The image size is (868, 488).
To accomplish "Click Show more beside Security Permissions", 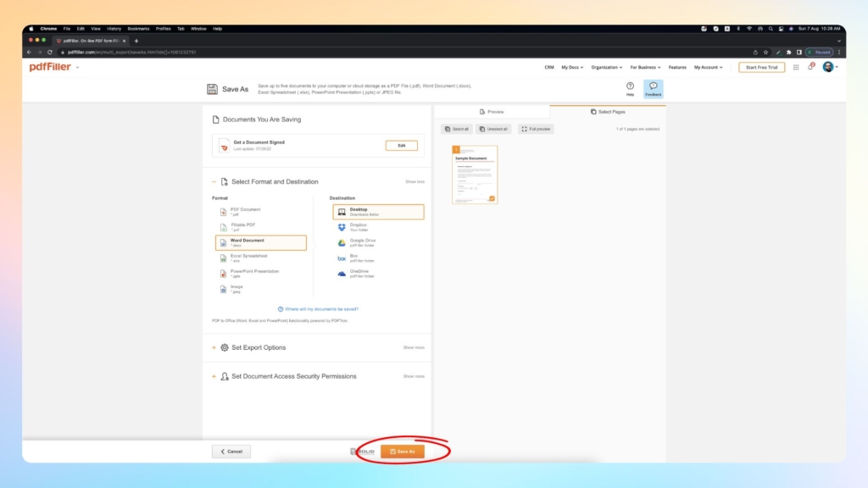I will (x=414, y=376).
